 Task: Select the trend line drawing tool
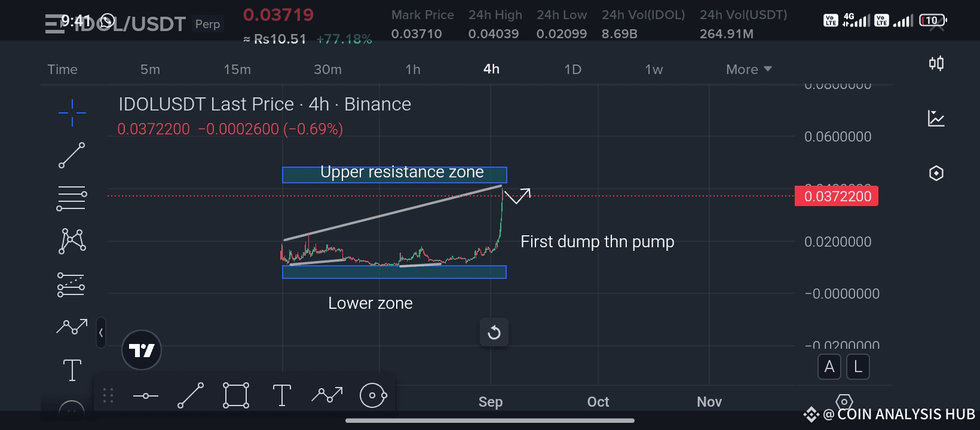pyautogui.click(x=72, y=155)
